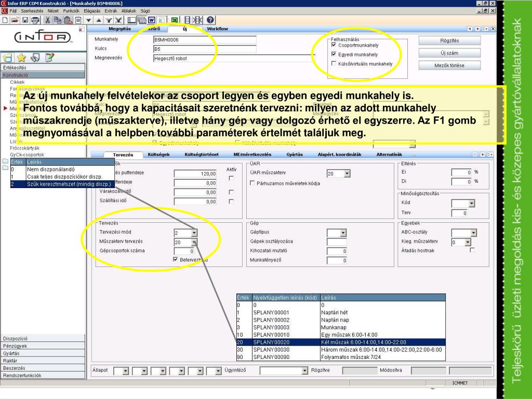Select the Fröccskártyák tree item
Image resolution: width=532 pixels, height=399 pixels.
point(25,148)
